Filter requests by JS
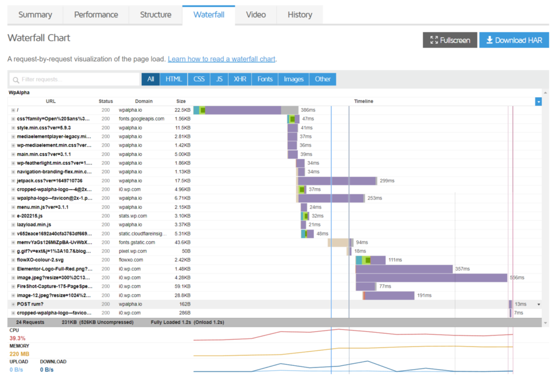The height and width of the screenshot is (392, 556). coord(219,79)
